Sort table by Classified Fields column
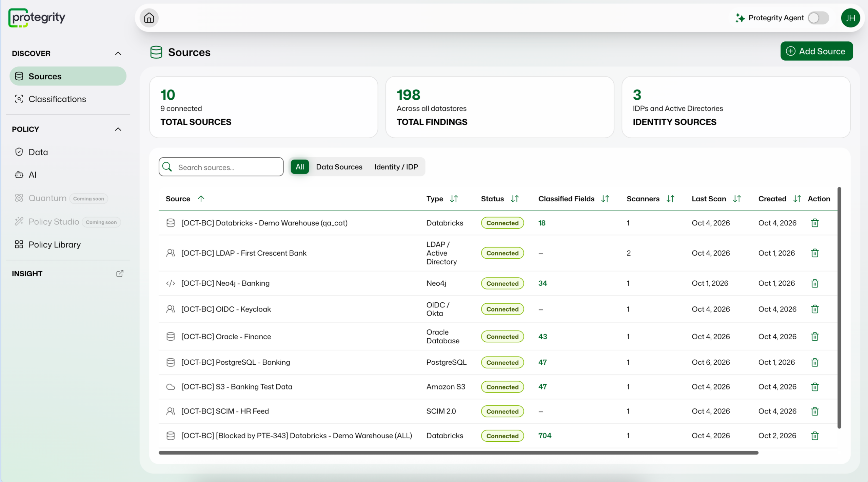 [605, 199]
